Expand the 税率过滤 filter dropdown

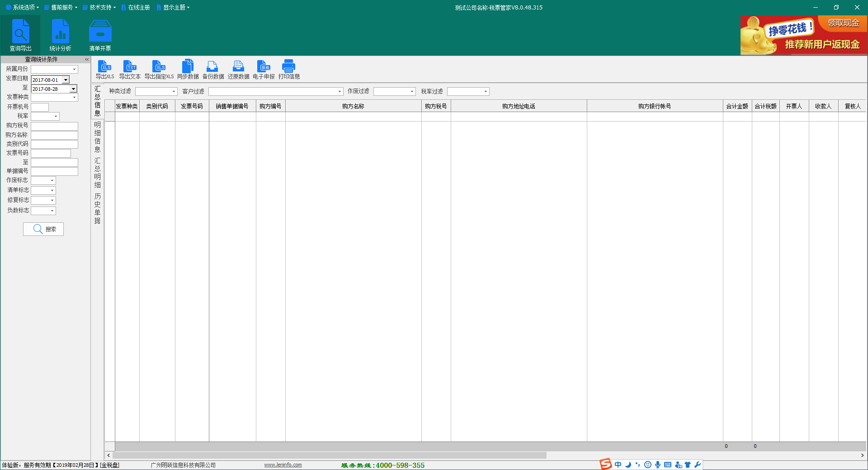486,92
